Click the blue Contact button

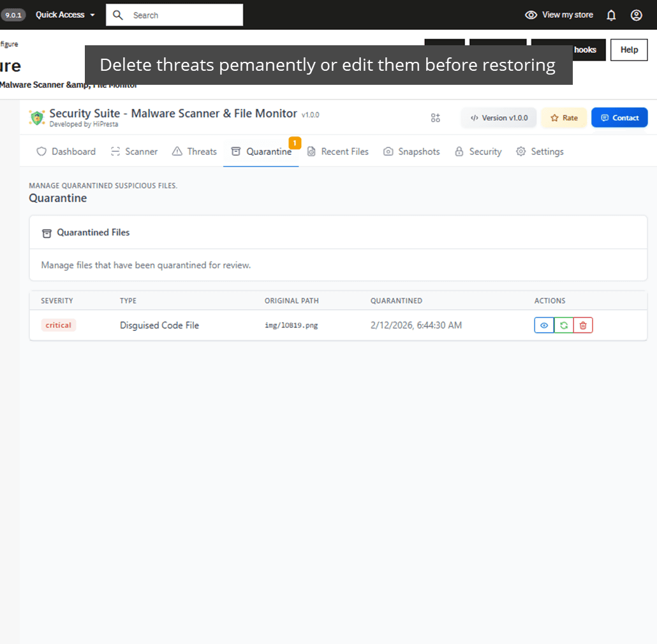click(619, 118)
